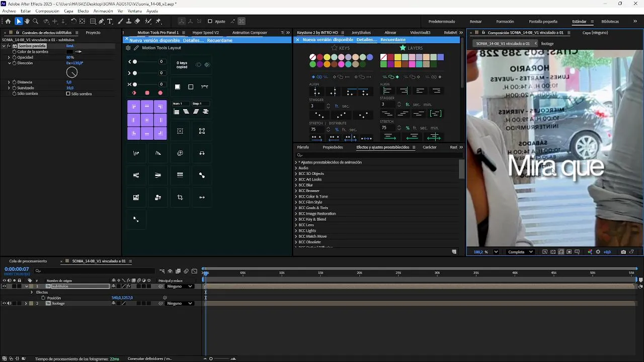Select the Clone Stamp tool
This screenshot has width=644, height=362.
point(129,21)
